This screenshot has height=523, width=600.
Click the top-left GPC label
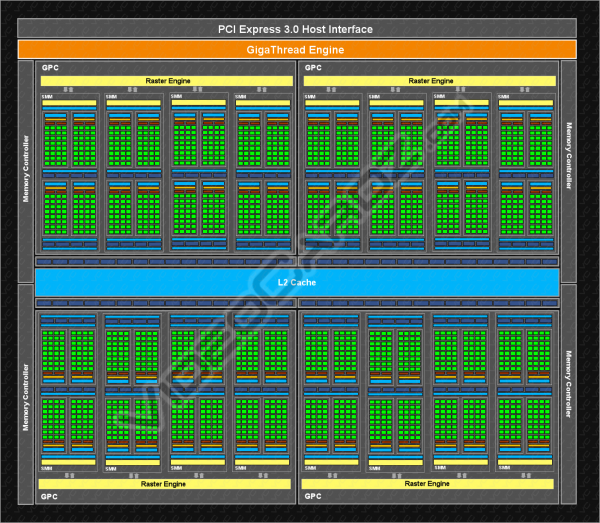pyautogui.click(x=50, y=68)
